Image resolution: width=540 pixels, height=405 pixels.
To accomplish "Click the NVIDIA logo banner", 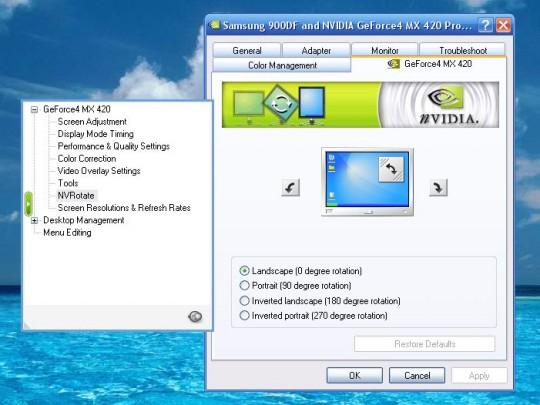I will (x=360, y=105).
